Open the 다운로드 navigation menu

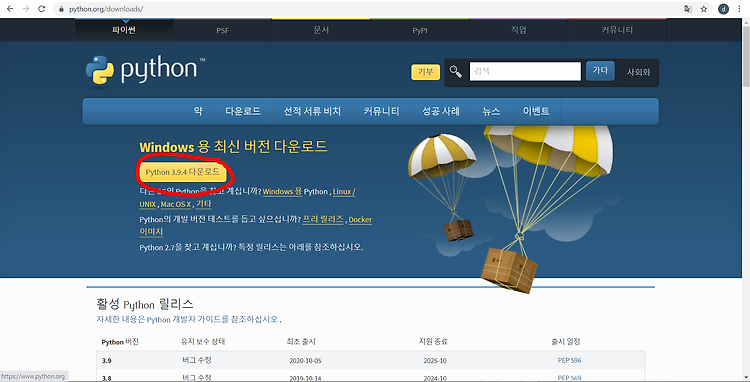pyautogui.click(x=243, y=111)
